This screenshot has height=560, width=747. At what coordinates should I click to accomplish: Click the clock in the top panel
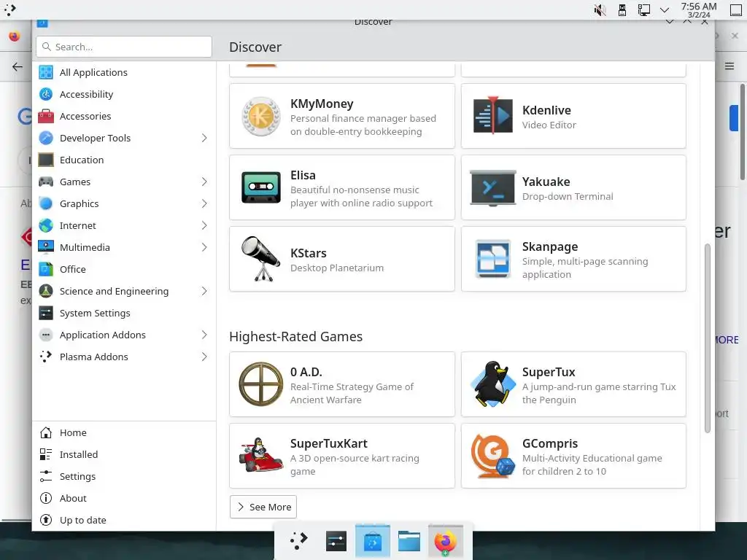point(698,10)
